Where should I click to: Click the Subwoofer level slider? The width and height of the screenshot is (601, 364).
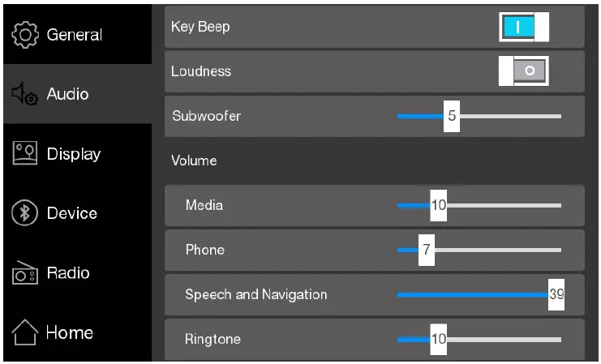point(479,116)
